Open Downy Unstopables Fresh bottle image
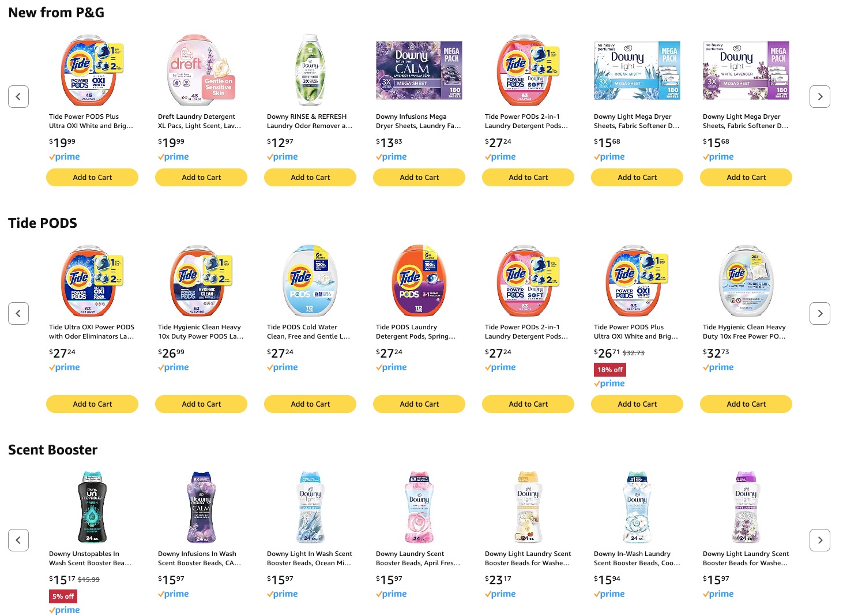This screenshot has width=843, height=616. pos(92,507)
